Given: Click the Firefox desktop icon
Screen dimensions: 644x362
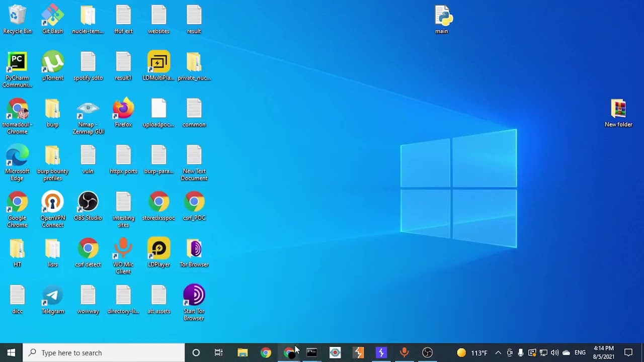Looking at the screenshot, I should [123, 113].
